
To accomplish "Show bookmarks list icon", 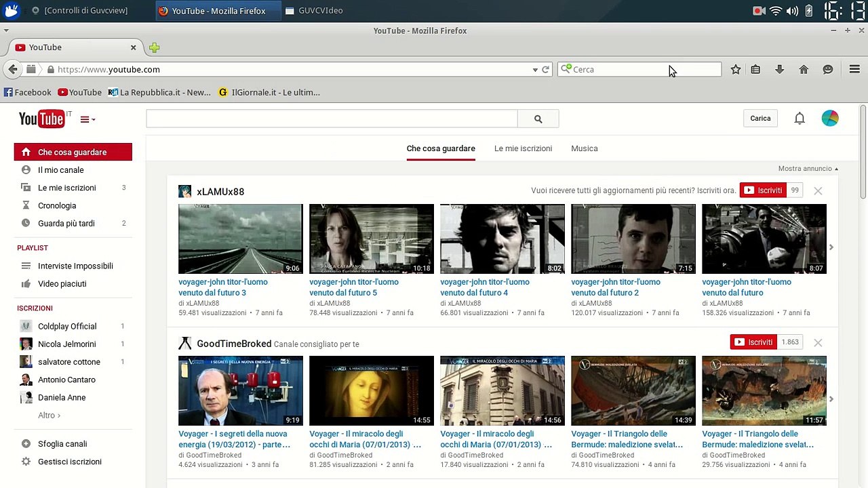I will [755, 69].
